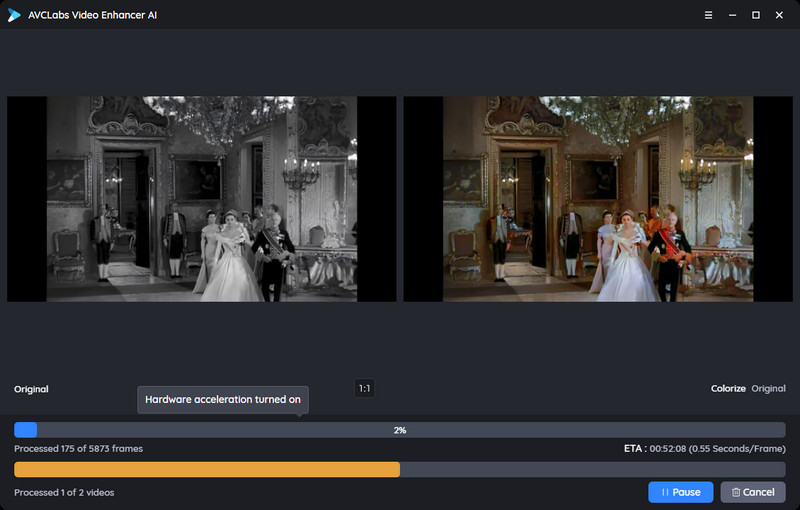Image resolution: width=800 pixels, height=510 pixels.
Task: Click the 'Processed 175 of 5873 frames' text
Action: coord(79,449)
